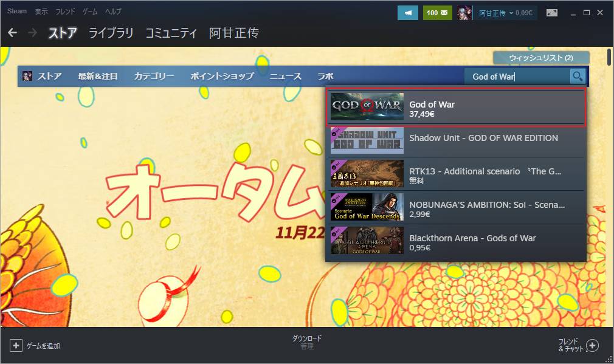Open the ゲーム menu

(x=90, y=12)
